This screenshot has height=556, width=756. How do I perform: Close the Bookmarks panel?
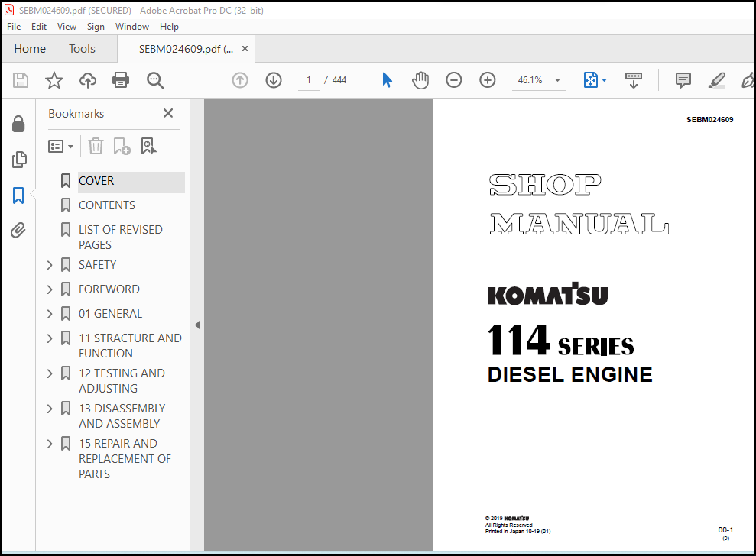[167, 113]
